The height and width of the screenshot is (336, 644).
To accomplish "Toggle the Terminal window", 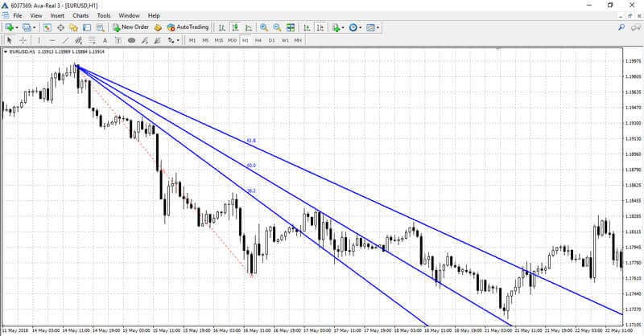I will (x=87, y=27).
